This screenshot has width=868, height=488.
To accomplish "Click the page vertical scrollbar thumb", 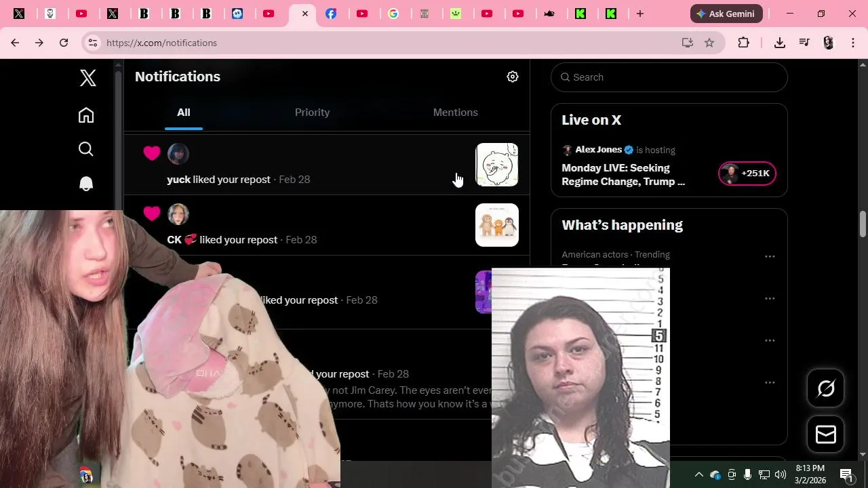I will 863,224.
